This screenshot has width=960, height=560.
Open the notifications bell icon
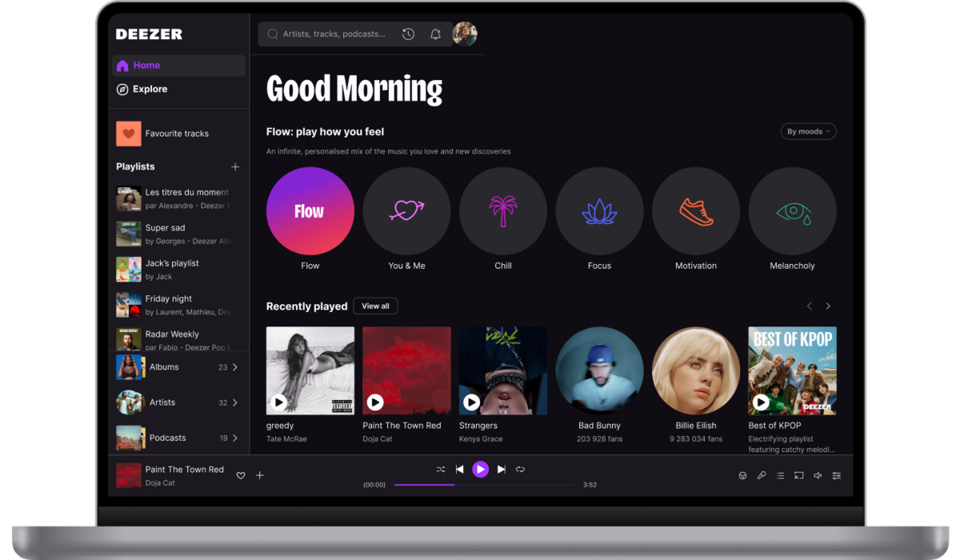point(435,34)
